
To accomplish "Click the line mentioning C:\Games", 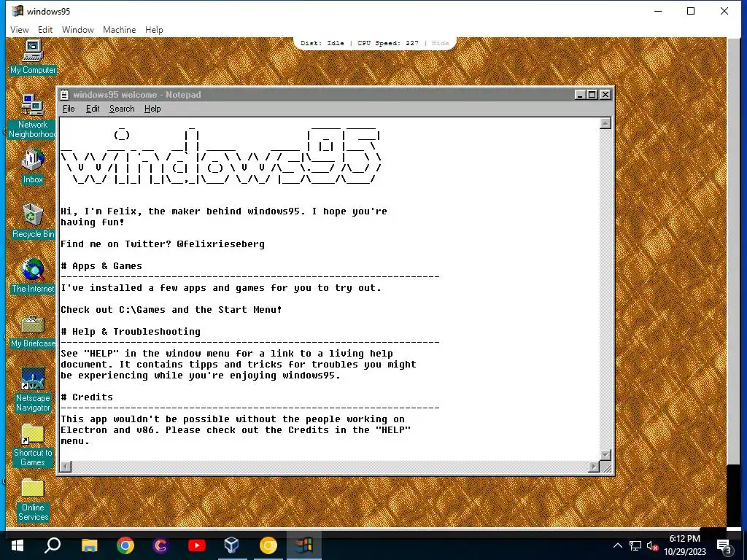I will point(171,309).
